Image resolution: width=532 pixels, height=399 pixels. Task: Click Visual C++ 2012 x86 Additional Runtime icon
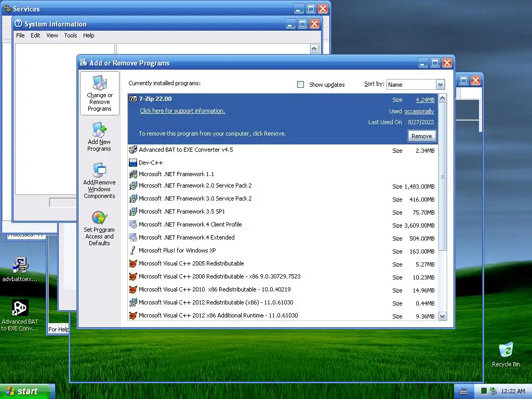click(x=133, y=315)
